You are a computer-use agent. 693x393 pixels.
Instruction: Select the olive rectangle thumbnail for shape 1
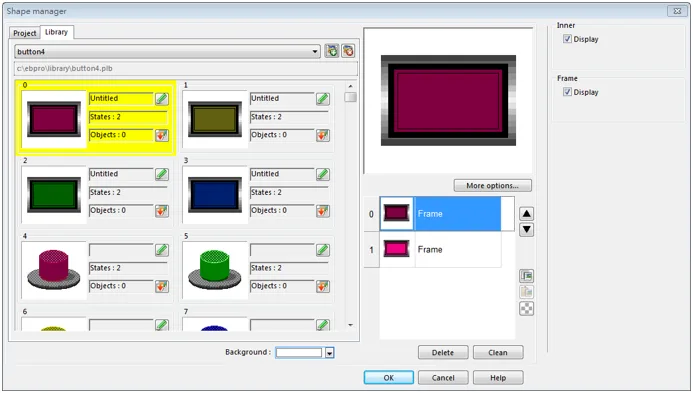click(215, 119)
